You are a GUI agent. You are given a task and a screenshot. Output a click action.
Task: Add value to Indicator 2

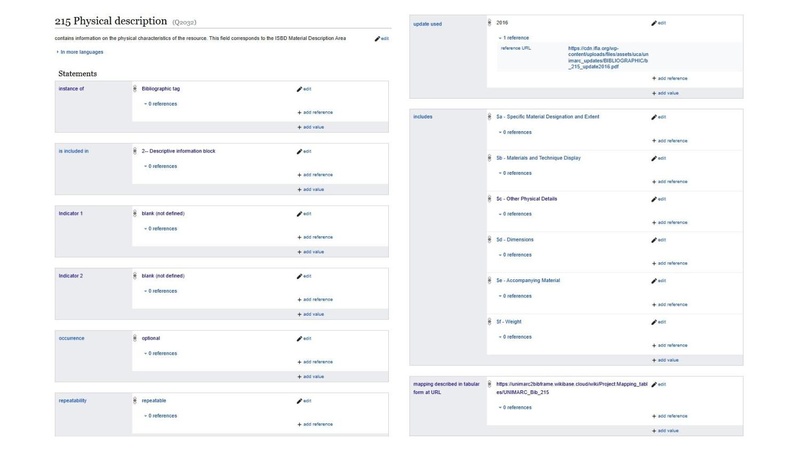point(311,315)
